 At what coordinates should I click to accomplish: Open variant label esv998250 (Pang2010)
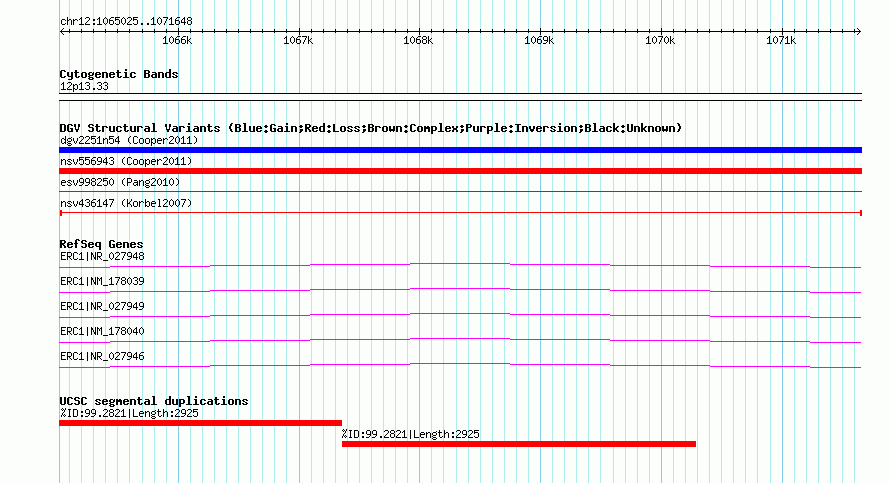pyautogui.click(x=120, y=182)
